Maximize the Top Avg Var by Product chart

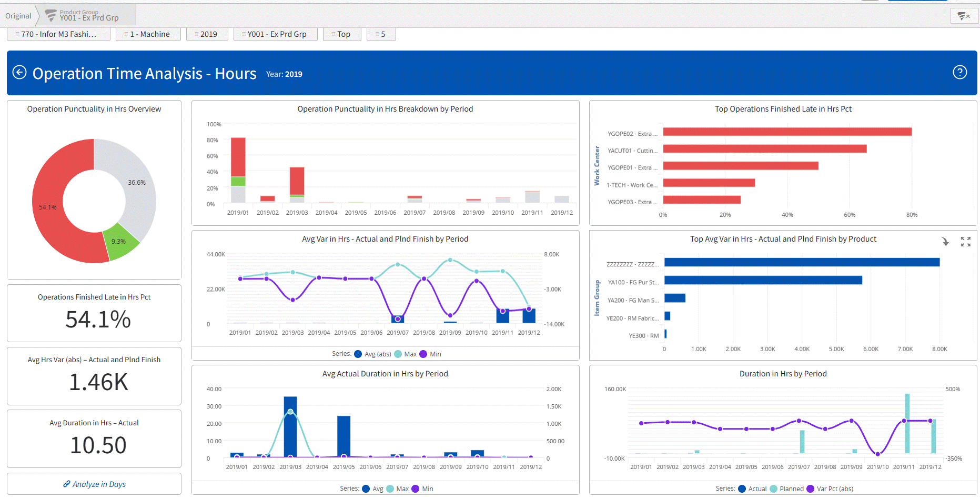tap(965, 242)
